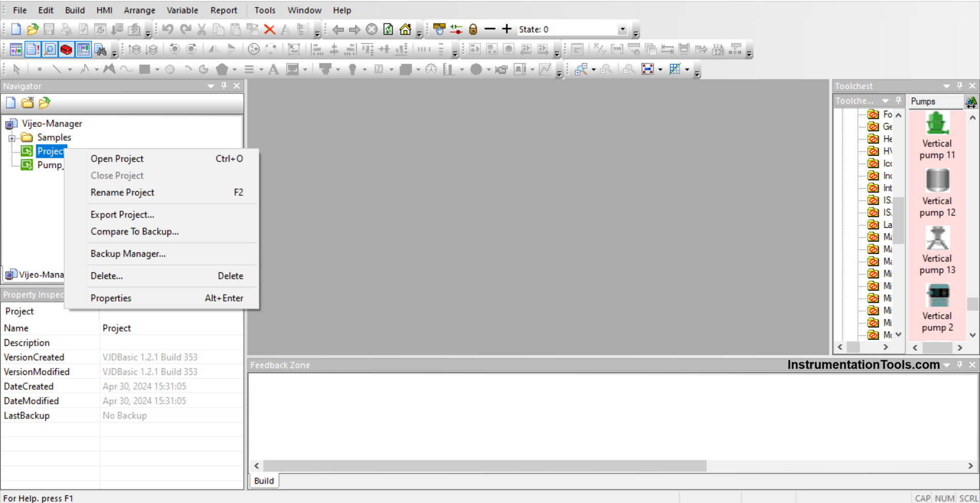This screenshot has height=503, width=980.
Task: Click the back arrow navigation icon
Action: (338, 29)
